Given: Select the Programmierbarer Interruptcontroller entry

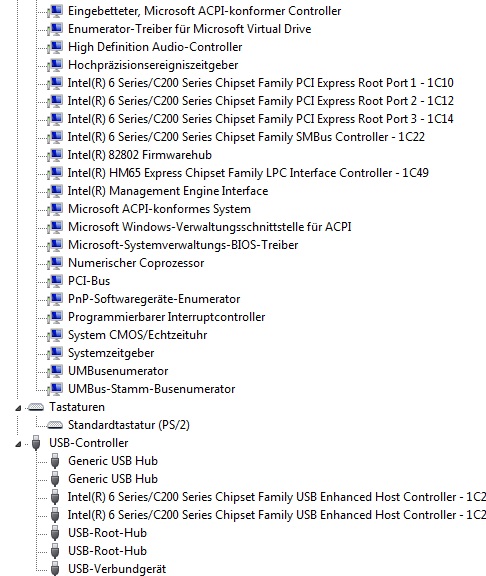Looking at the screenshot, I should coord(166,317).
